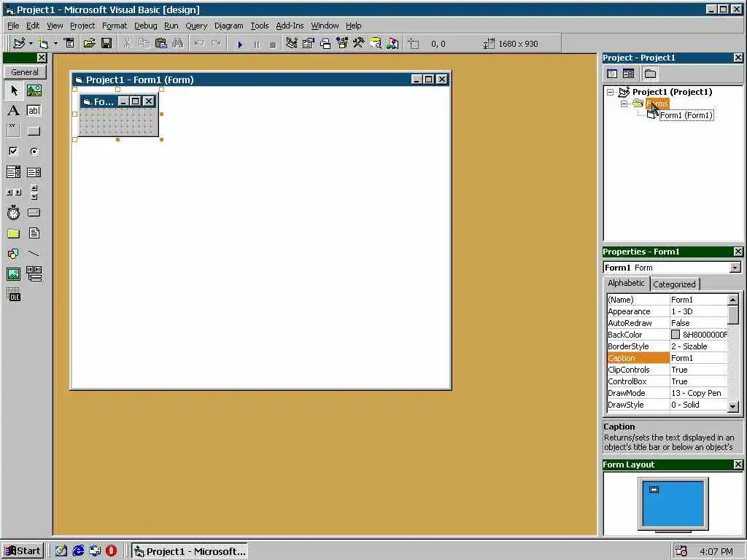Toggle the Toolbox via hammer-wrench icon
This screenshot has height=560, width=747.
(x=359, y=43)
